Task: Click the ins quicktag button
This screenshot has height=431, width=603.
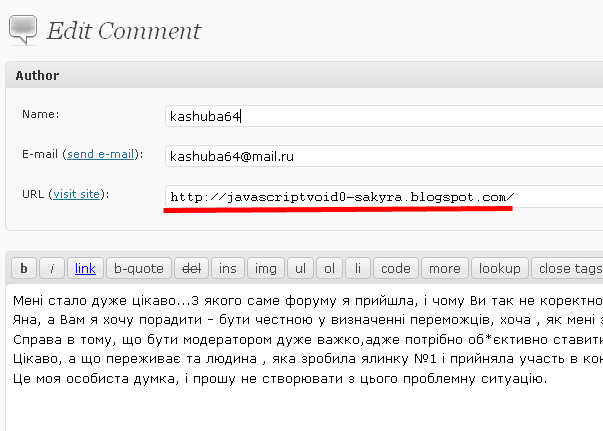Action: coord(228,268)
